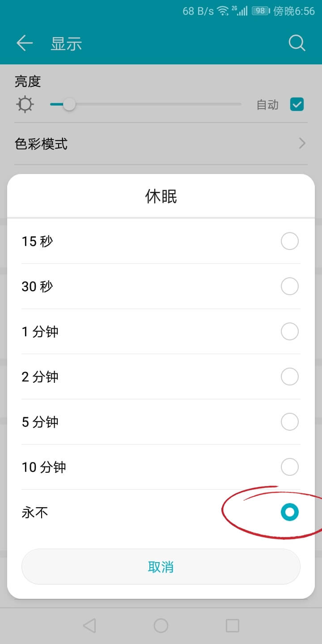
Task: Tap the 休眠 dialog title
Action: coord(161,196)
